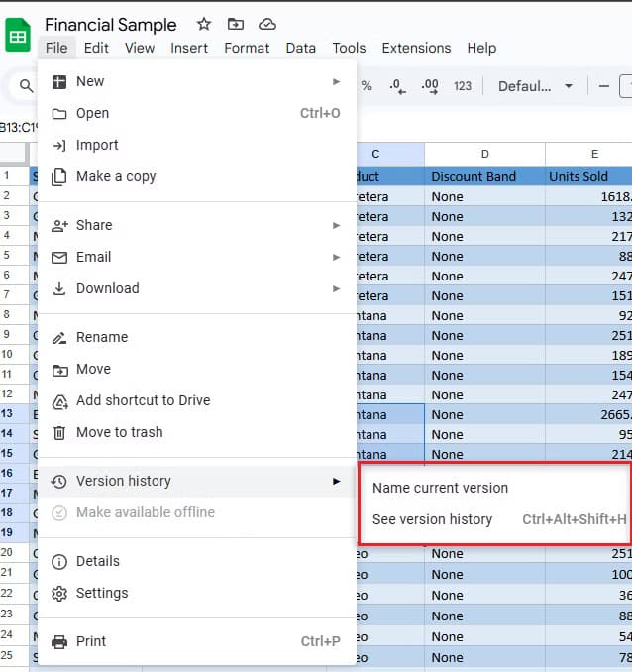Click the Print menu item
Screen dimensions: 632x672
click(91, 641)
